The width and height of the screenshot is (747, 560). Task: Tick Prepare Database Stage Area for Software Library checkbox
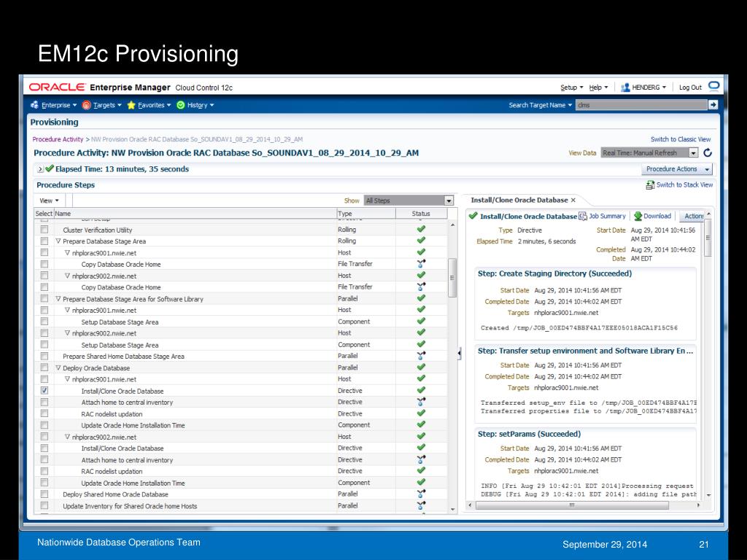[44, 298]
